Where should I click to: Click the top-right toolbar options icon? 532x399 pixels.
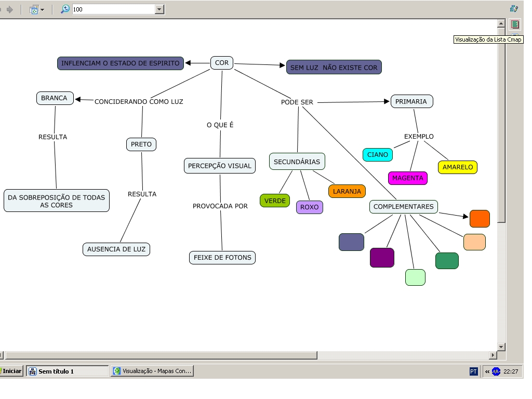point(514,8)
